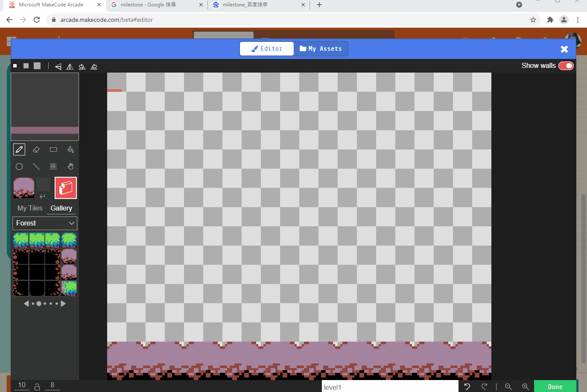
Task: Select the Circle drawing tool
Action: click(x=19, y=167)
